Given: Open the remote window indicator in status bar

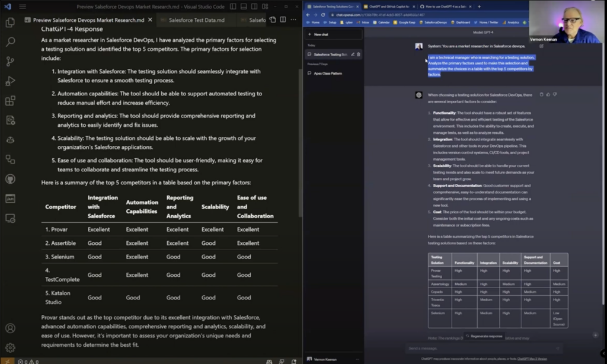Looking at the screenshot, I should [x=7, y=361].
